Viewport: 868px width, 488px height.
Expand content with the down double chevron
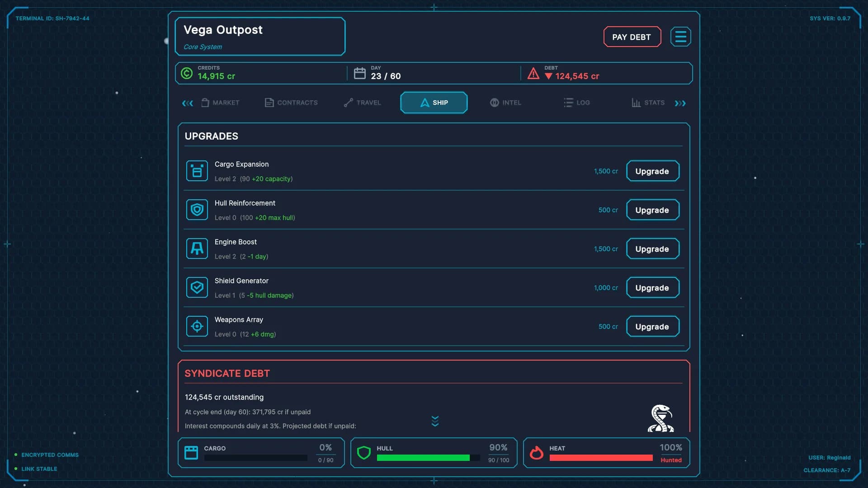435,421
